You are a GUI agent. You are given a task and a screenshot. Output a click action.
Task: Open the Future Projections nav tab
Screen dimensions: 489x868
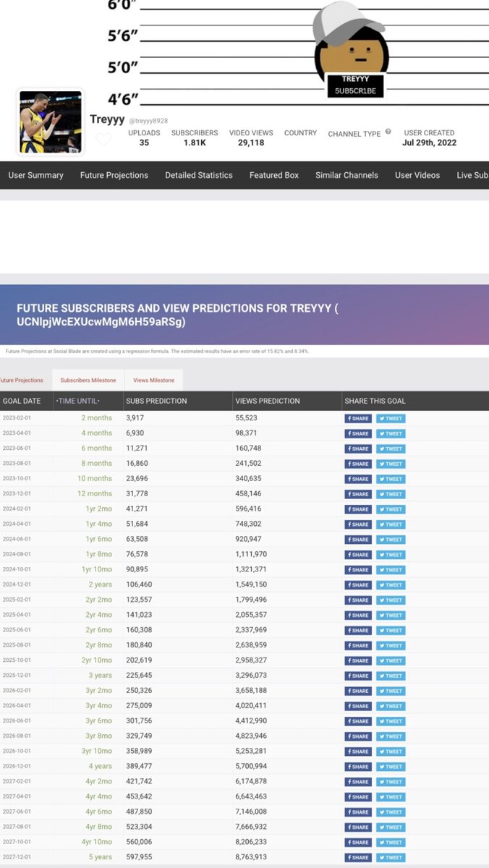point(114,175)
